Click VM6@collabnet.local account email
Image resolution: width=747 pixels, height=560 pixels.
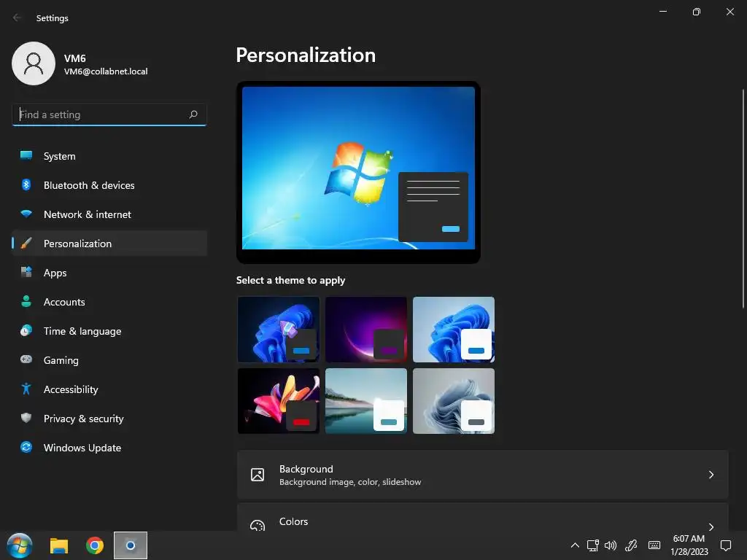[106, 71]
